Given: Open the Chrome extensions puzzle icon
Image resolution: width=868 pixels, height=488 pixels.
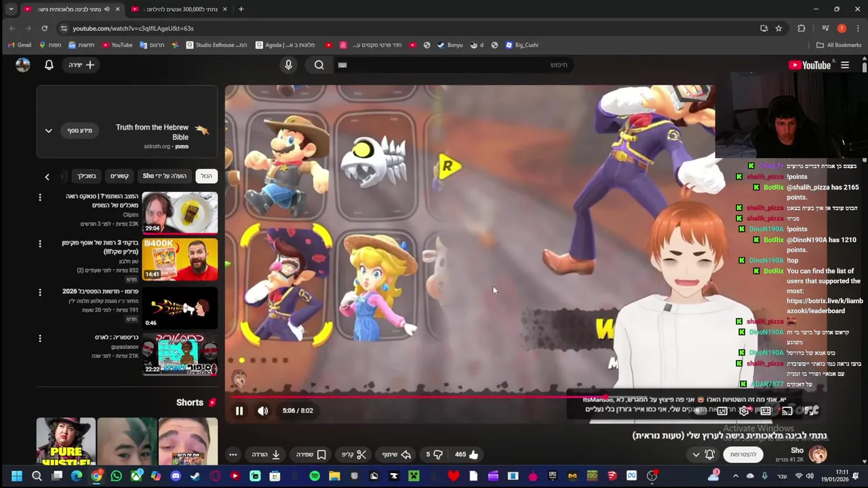Looking at the screenshot, I should pos(802,28).
